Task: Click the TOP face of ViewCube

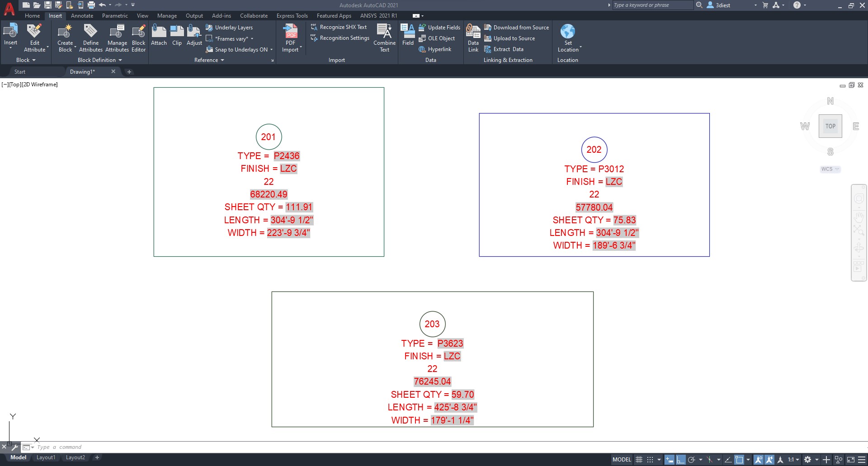Action: [x=830, y=126]
